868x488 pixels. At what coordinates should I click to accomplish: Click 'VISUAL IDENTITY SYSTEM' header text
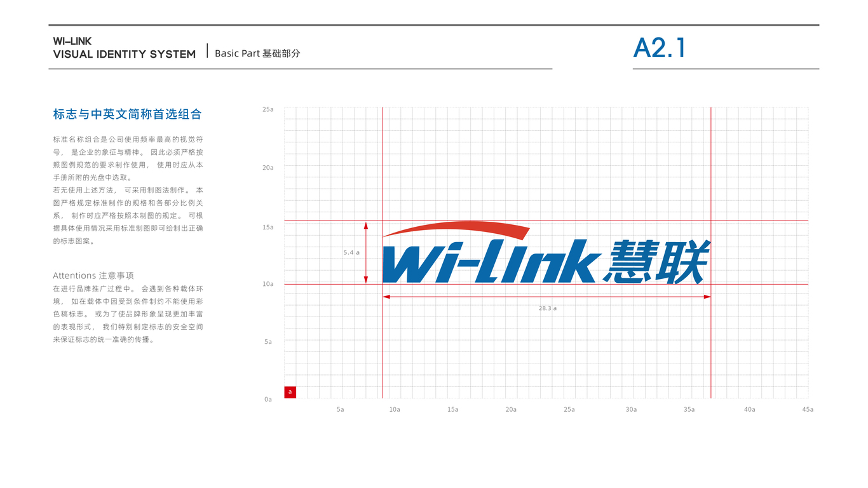pos(125,55)
